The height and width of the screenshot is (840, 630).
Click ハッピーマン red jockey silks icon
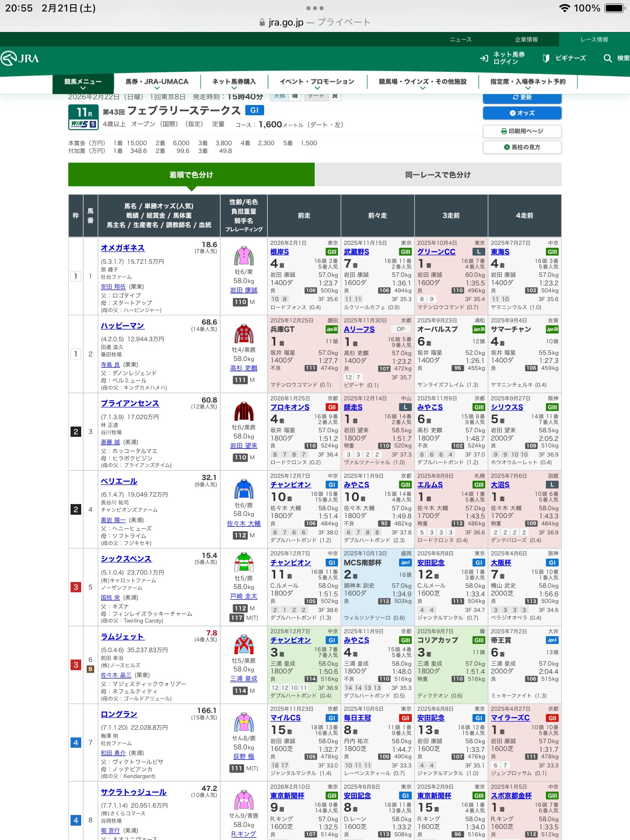pos(244,333)
